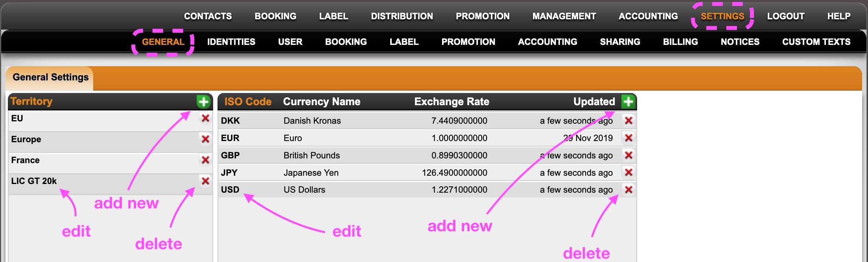
Task: Open the Label settings subtab
Action: (x=404, y=42)
